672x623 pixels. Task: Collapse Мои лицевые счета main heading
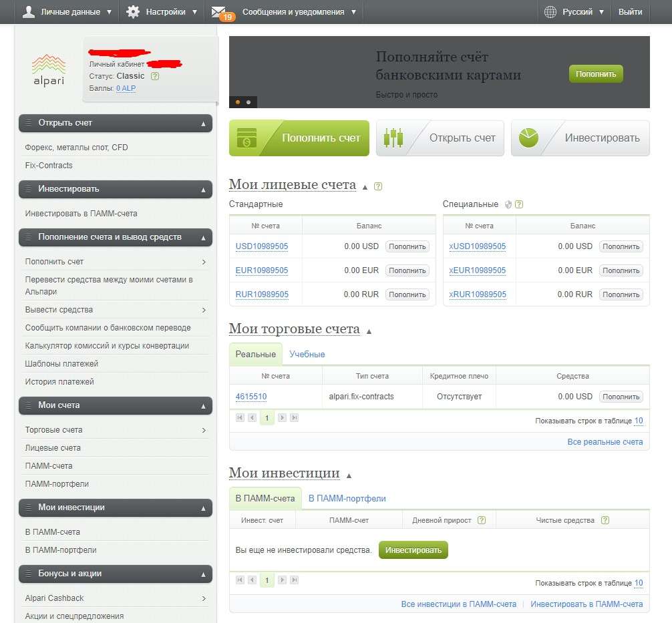tap(365, 187)
